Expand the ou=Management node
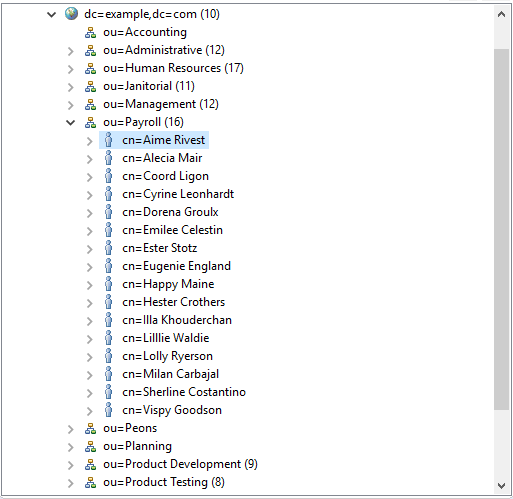The height and width of the screenshot is (499, 513). (71, 105)
